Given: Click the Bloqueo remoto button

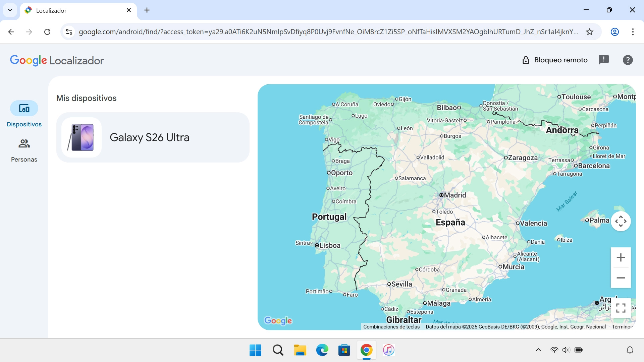Looking at the screenshot, I should [555, 60].
